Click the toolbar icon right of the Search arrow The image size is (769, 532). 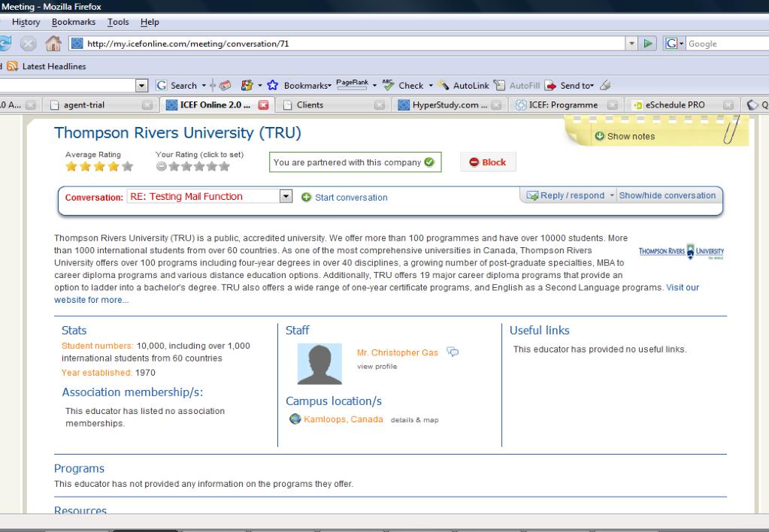[x=225, y=86]
